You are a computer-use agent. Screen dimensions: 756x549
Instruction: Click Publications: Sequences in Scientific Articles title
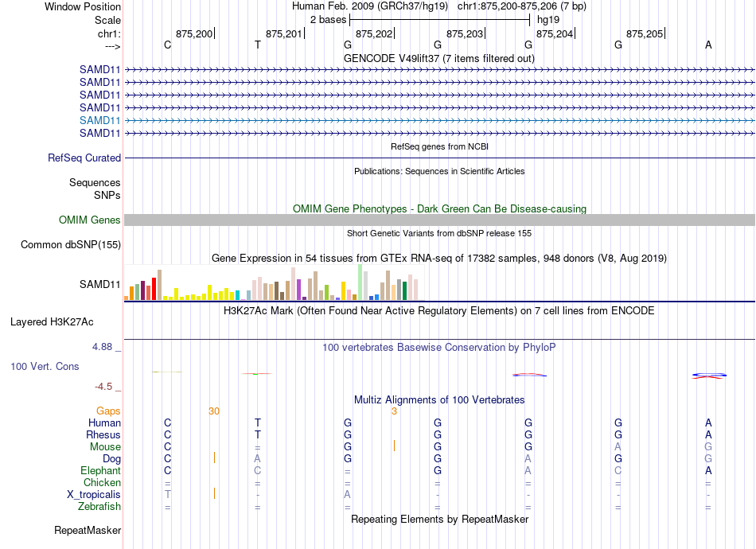[439, 171]
